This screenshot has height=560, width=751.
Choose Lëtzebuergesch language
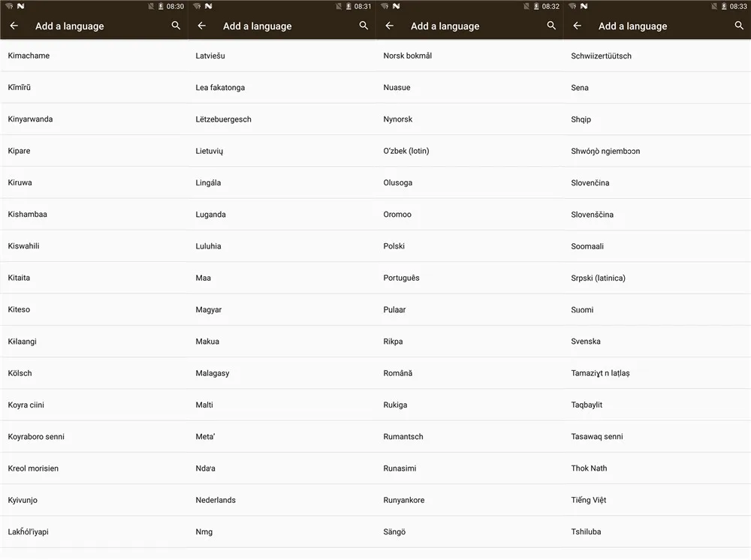(x=282, y=119)
